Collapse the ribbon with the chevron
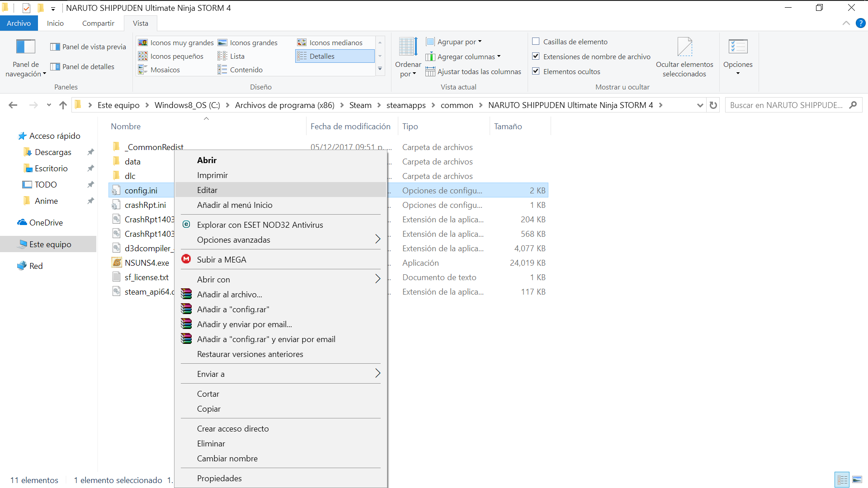Viewport: 868px width, 488px height. point(846,23)
